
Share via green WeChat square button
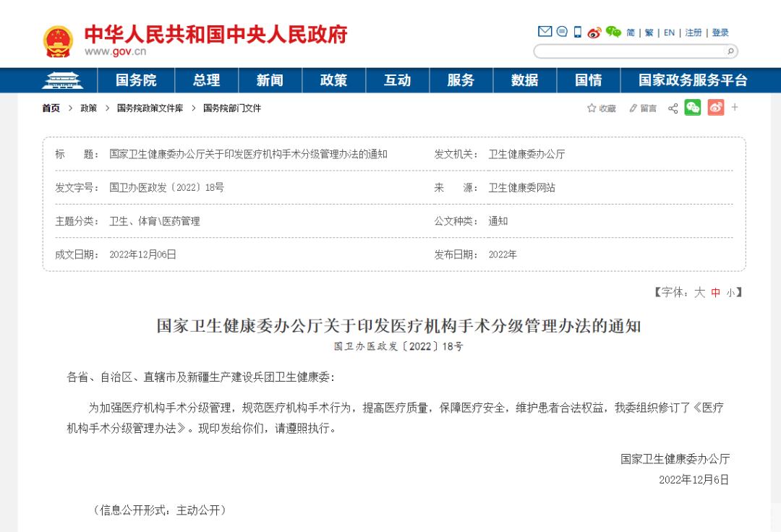[693, 108]
